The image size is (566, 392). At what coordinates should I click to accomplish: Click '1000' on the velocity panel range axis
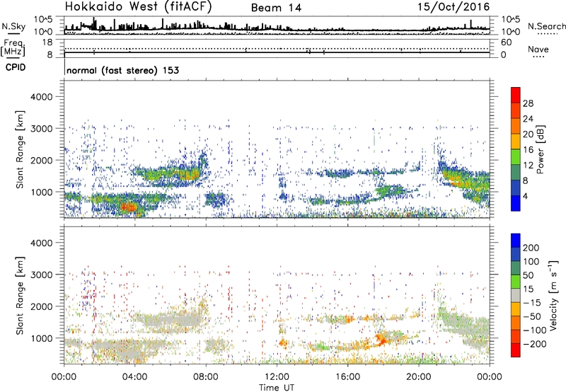point(42,338)
